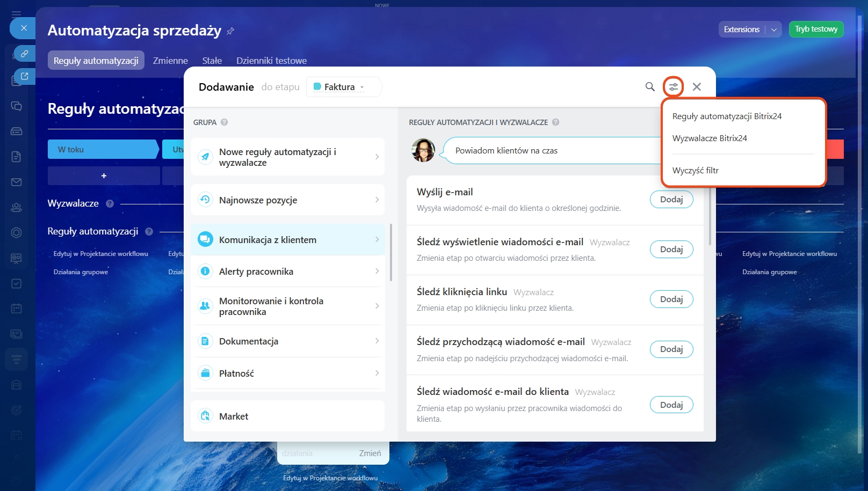The image size is (868, 491).
Task: Expand the Płatność group chevron
Action: 377,373
